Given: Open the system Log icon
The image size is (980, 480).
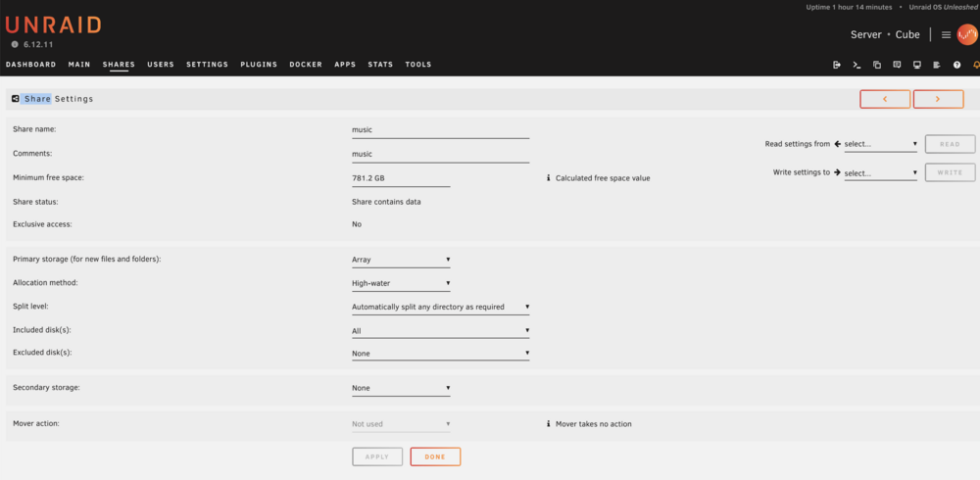Looking at the screenshot, I should pyautogui.click(x=937, y=65).
